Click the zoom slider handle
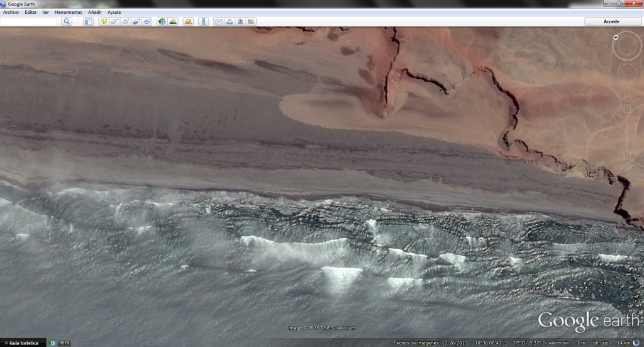The image size is (644, 347). [x=627, y=132]
